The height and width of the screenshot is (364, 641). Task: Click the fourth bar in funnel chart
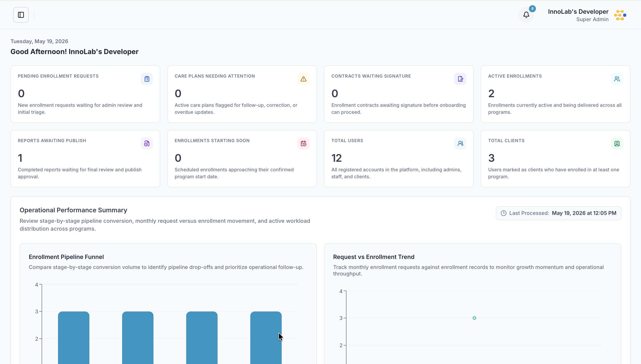pos(266,337)
